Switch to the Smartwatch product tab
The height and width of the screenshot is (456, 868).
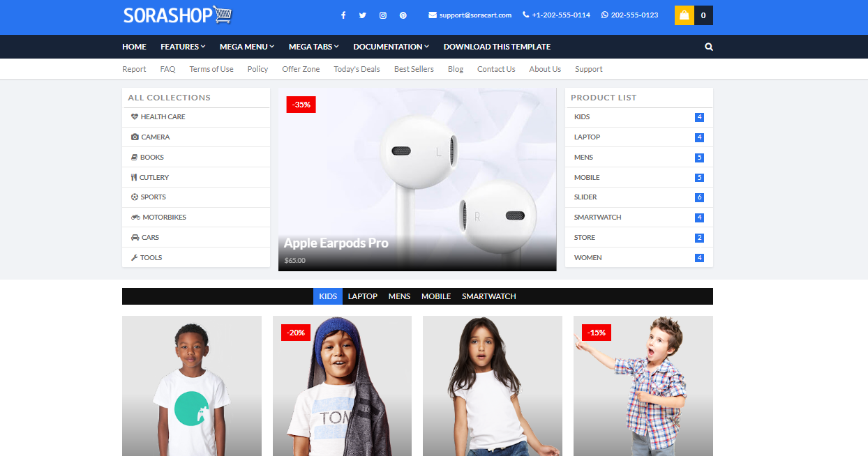(x=489, y=296)
